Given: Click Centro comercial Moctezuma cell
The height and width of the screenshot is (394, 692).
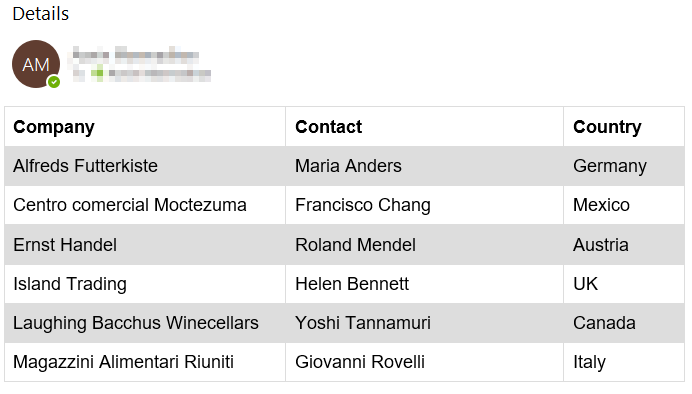Looking at the screenshot, I should (145, 205).
